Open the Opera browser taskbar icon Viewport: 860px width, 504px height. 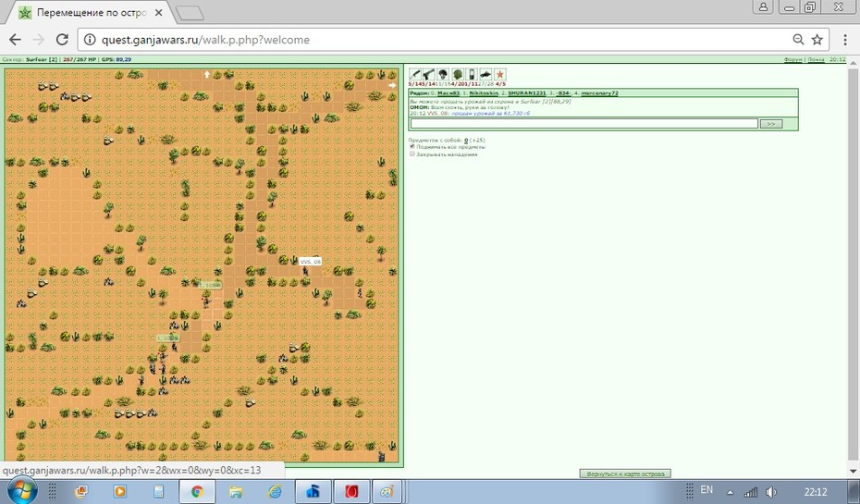351,491
